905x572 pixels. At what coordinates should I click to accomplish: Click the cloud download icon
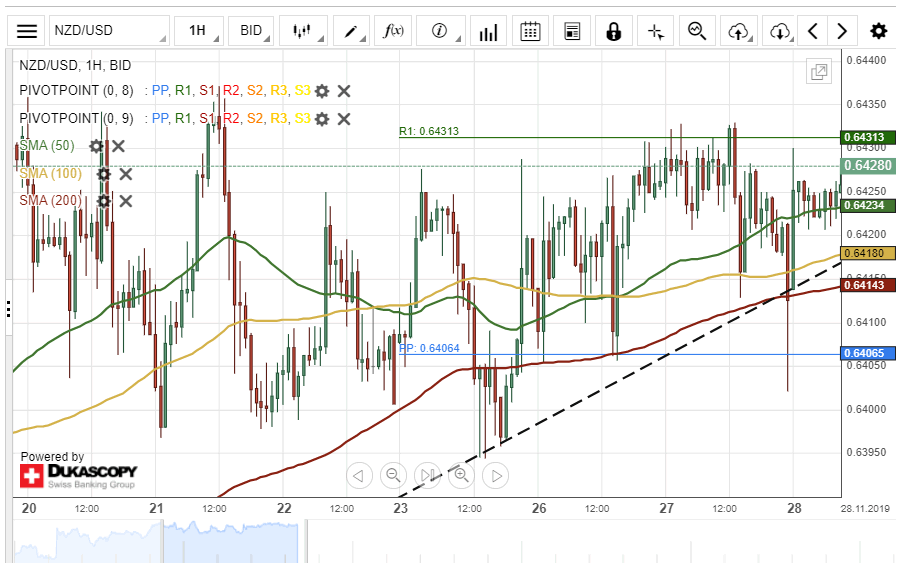780,31
